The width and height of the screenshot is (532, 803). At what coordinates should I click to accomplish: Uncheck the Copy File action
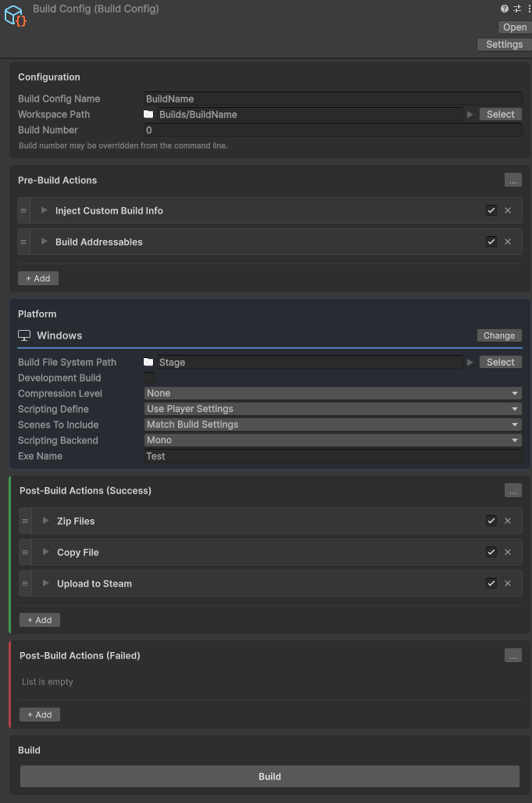(491, 552)
